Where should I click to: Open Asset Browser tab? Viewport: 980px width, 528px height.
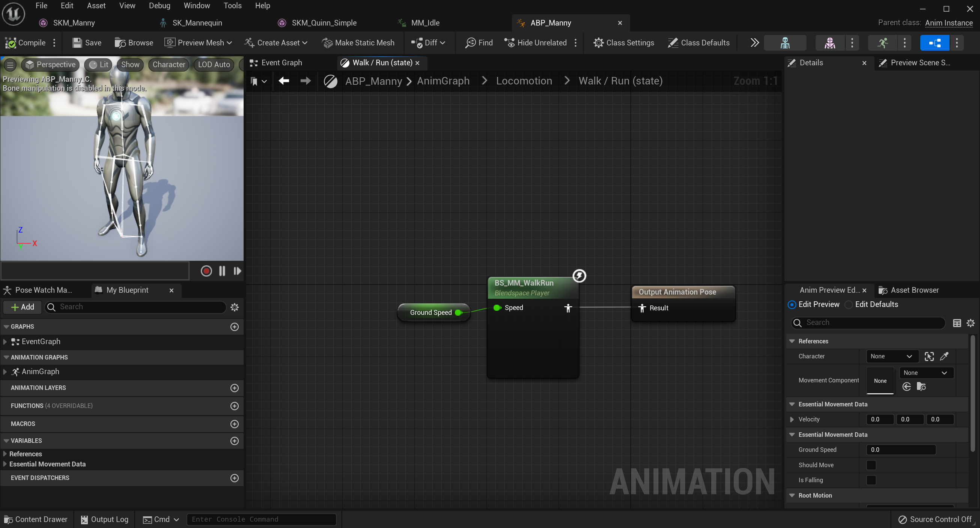click(908, 290)
